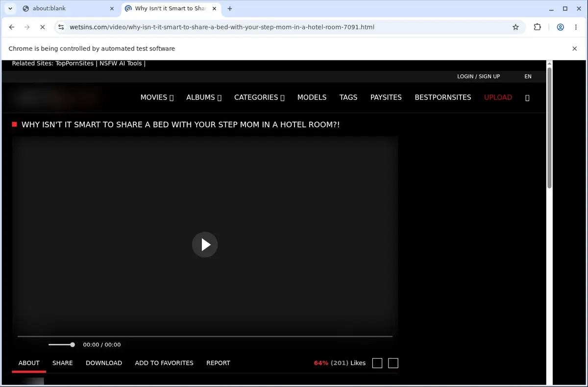Open the BESTPORNSITES menu item
Screen dimensions: 588x387
coord(443,97)
